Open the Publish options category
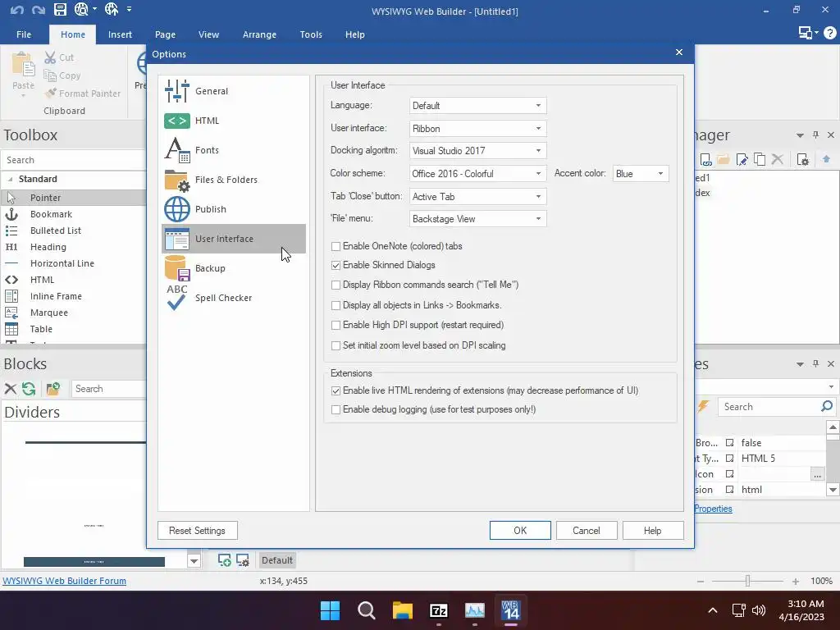The width and height of the screenshot is (840, 630). coord(234,209)
